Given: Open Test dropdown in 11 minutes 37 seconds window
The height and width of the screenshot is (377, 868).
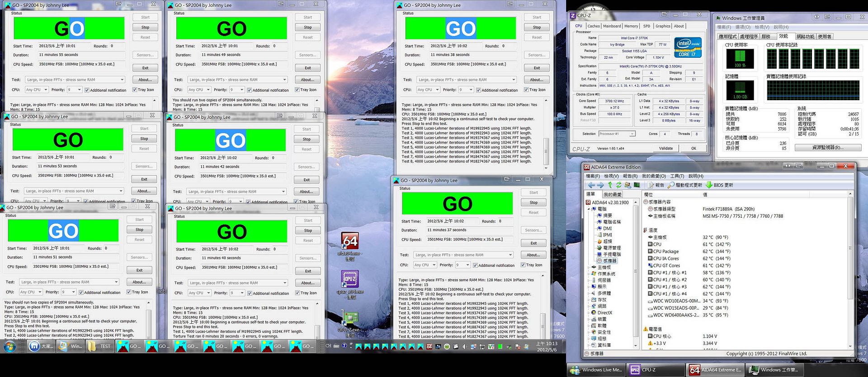Looking at the screenshot, I should [463, 255].
